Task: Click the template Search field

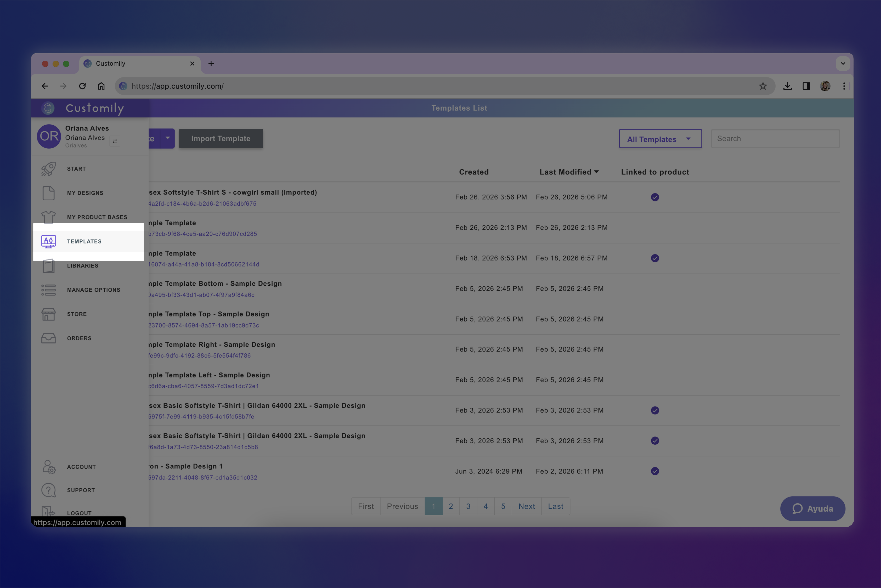Action: (775, 139)
